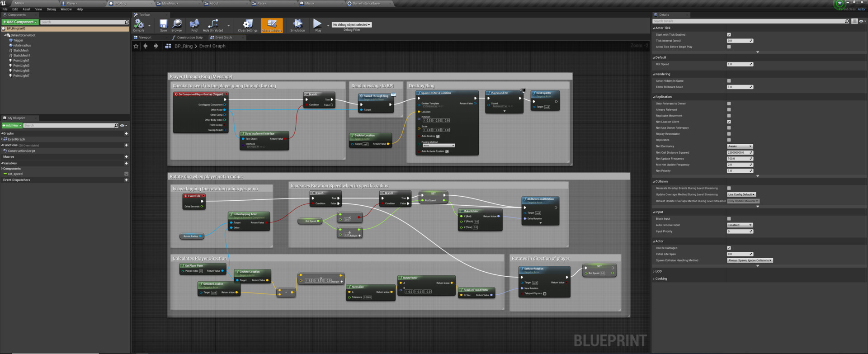Open Details view options eye icon

click(862, 21)
